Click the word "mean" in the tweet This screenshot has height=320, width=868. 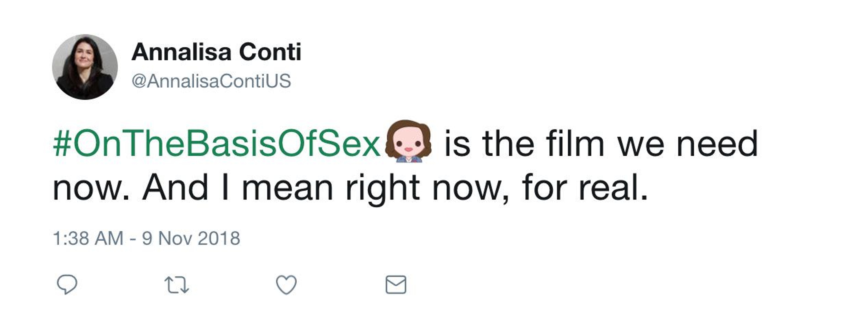click(x=288, y=188)
